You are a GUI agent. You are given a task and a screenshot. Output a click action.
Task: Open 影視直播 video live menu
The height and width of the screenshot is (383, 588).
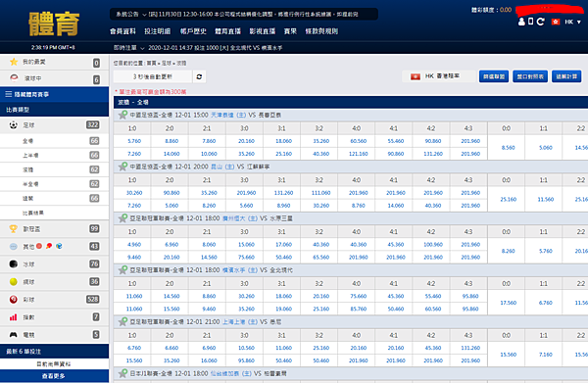pos(263,31)
